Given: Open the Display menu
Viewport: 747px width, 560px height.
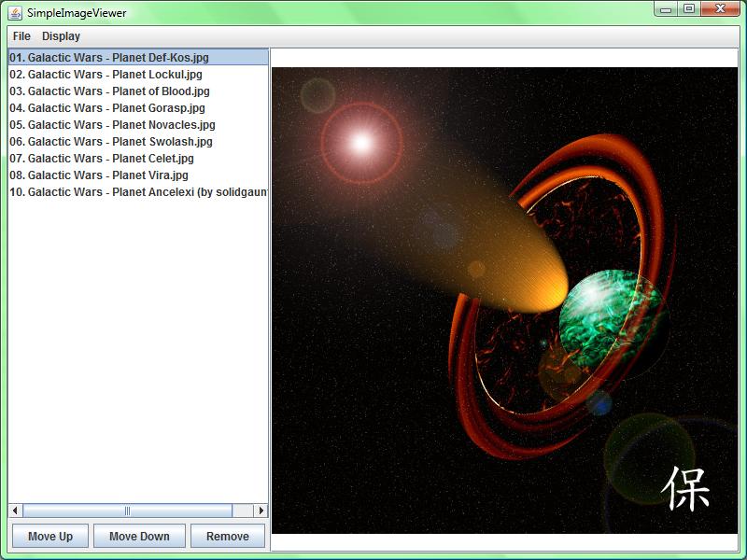Looking at the screenshot, I should pyautogui.click(x=61, y=36).
